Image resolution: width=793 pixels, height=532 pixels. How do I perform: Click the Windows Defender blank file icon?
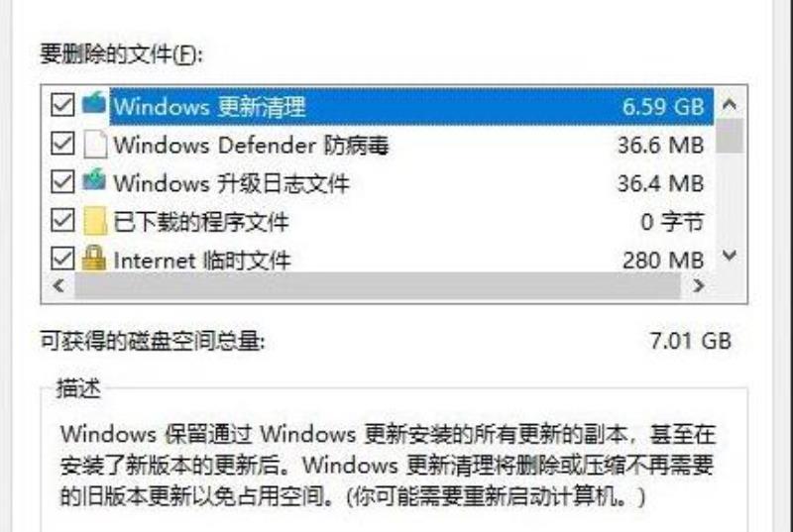95,145
